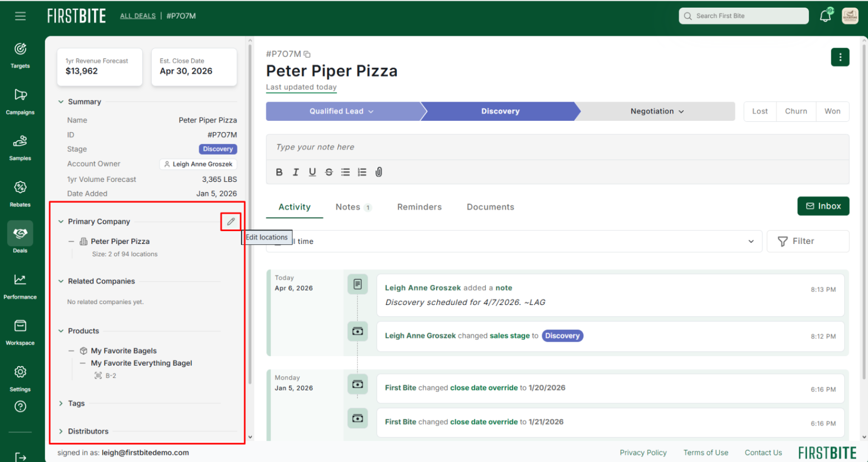Select the Discovery stage in the pipeline

500,111
